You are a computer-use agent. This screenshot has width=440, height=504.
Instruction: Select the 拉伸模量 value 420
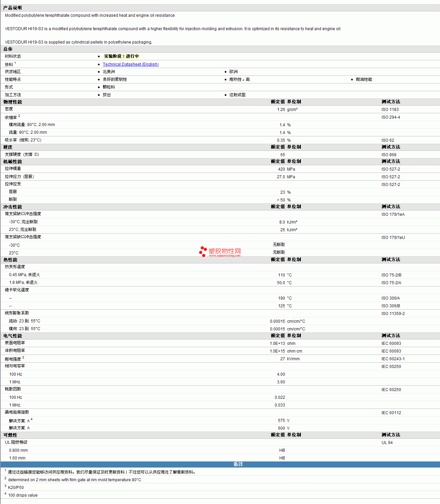coord(282,169)
